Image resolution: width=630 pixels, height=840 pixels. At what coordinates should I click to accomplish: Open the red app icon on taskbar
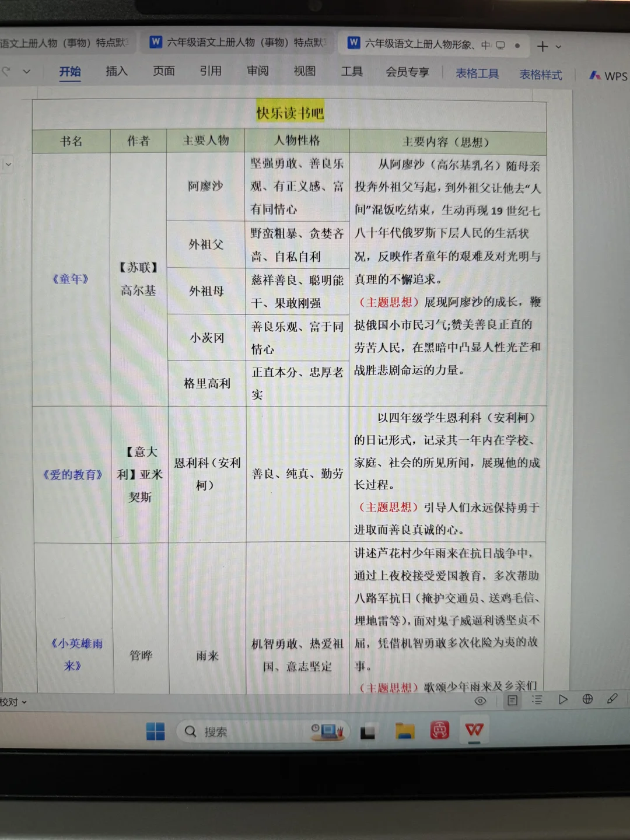coord(439,730)
